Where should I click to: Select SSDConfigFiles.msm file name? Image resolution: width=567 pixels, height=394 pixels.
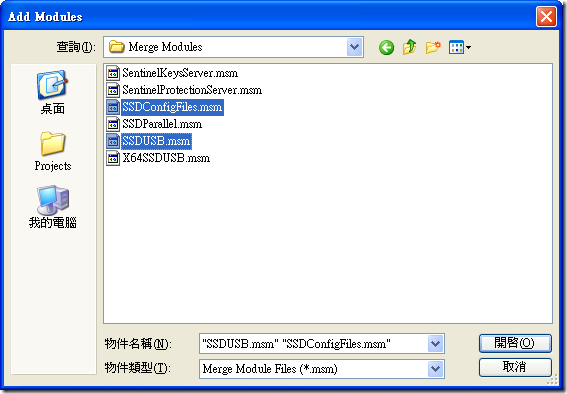click(x=172, y=107)
